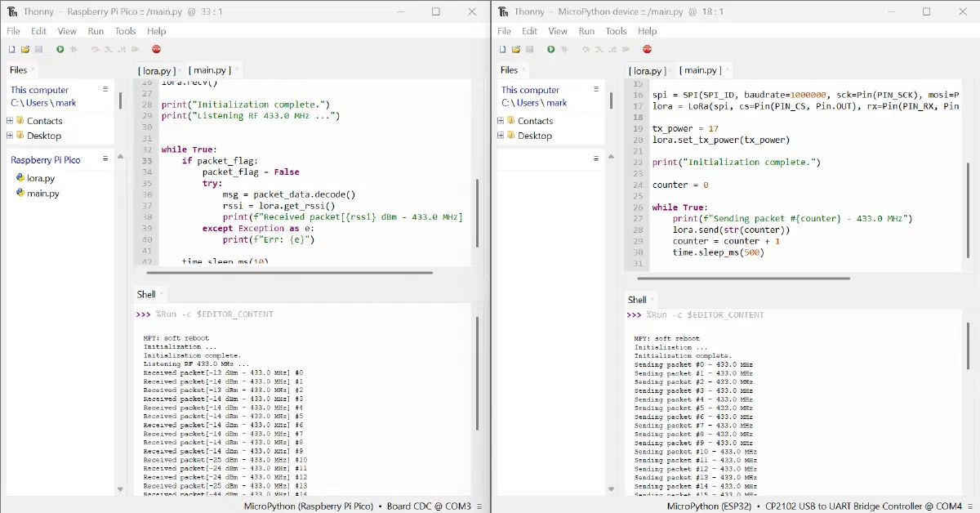The image size is (980, 513).
Task: Run current script in MicroPython device window
Action: tap(551, 50)
